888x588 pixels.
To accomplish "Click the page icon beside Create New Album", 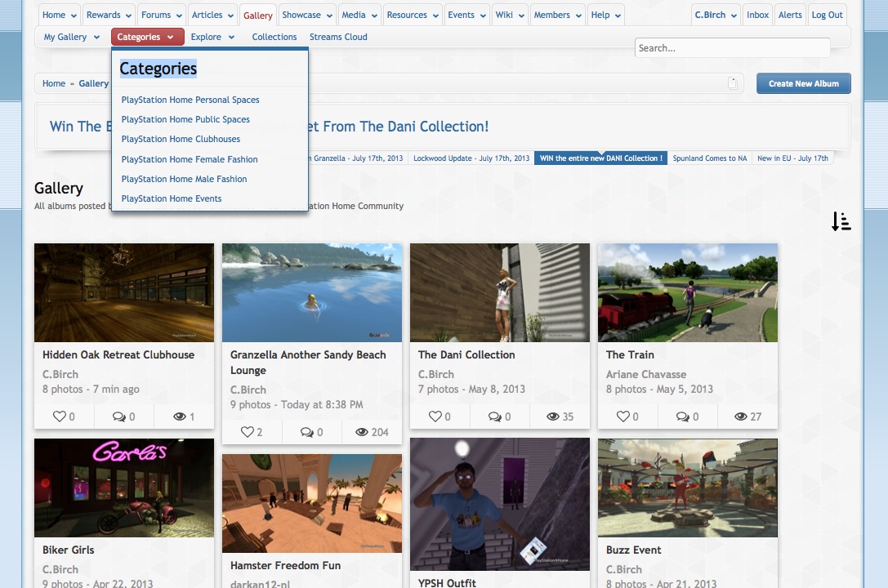I will click(732, 83).
